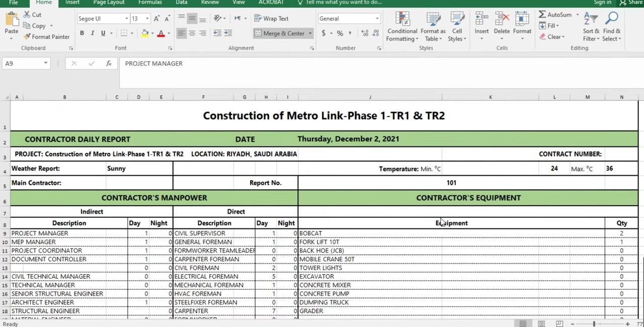
Task: Open the Clear button menu
Action: pos(552,37)
